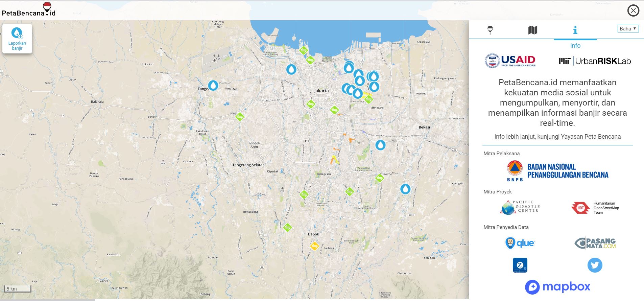Open the flood reports pin tab
This screenshot has width=644, height=301.
click(x=490, y=30)
